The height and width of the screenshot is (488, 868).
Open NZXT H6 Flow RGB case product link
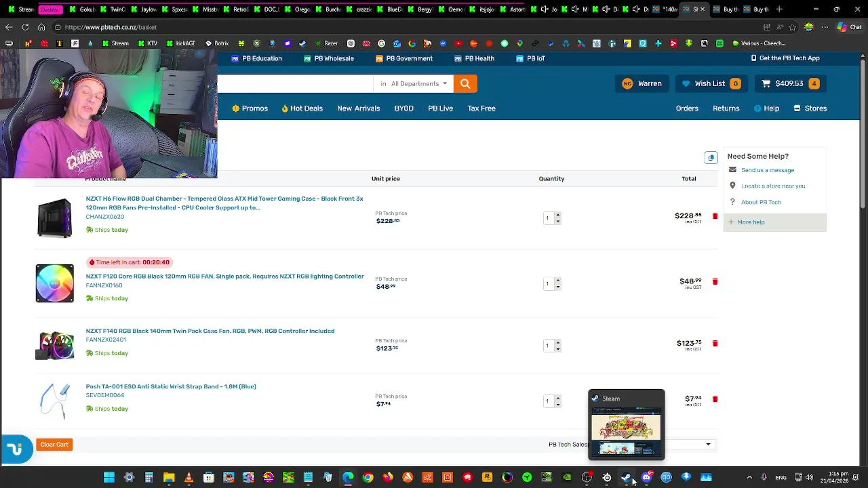224,203
